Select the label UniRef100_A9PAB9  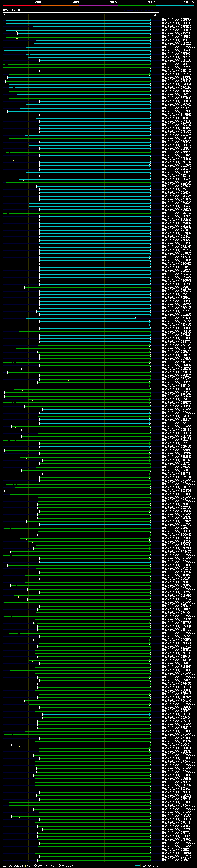coord(177,50)
